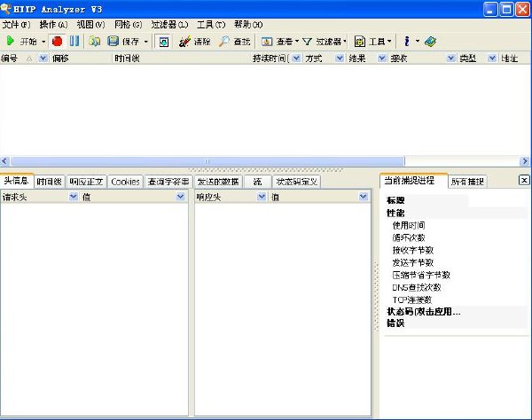Open filter dropdown on 方式 column
The width and height of the screenshot is (532, 420).
pos(340,58)
